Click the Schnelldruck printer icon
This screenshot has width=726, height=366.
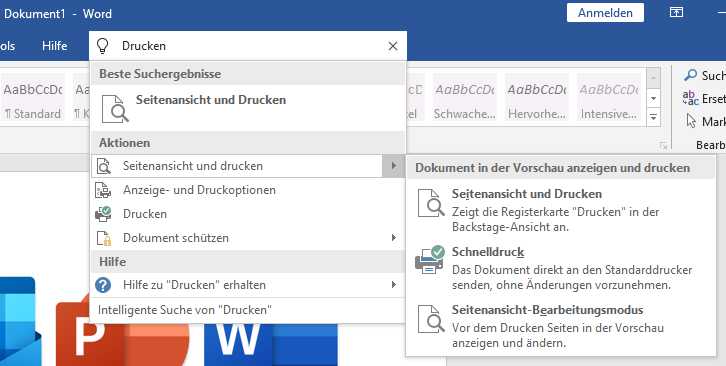coord(430,260)
